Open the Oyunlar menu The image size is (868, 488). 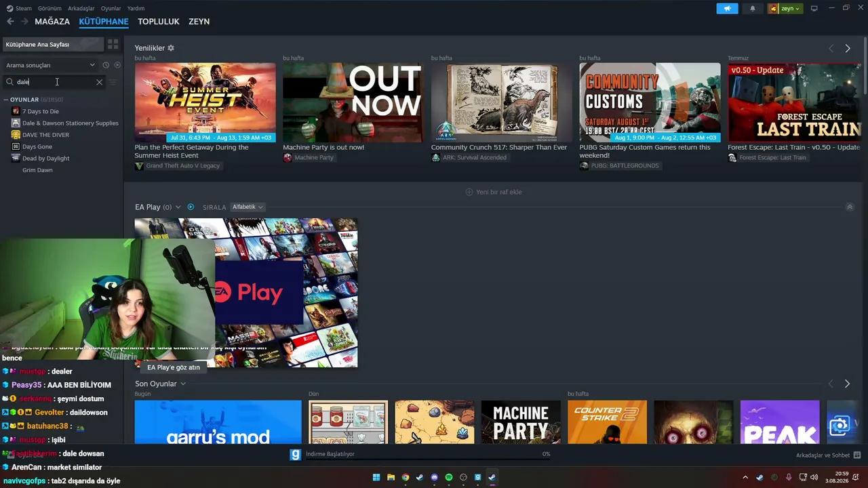click(x=111, y=9)
